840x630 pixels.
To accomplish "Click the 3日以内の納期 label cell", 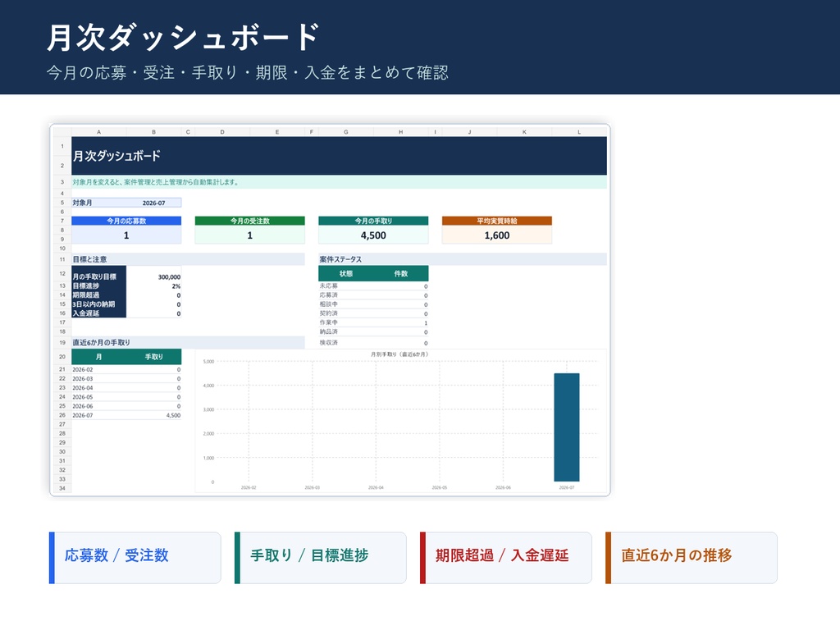I will point(98,304).
